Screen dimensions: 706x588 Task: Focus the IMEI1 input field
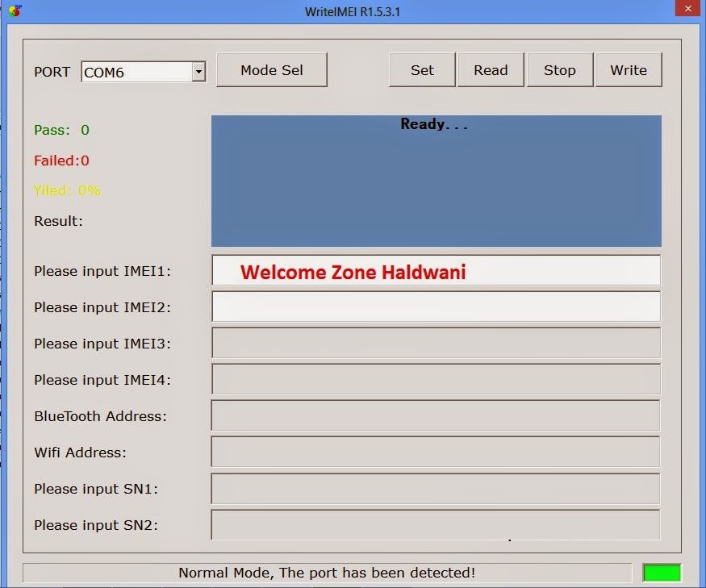coord(436,270)
